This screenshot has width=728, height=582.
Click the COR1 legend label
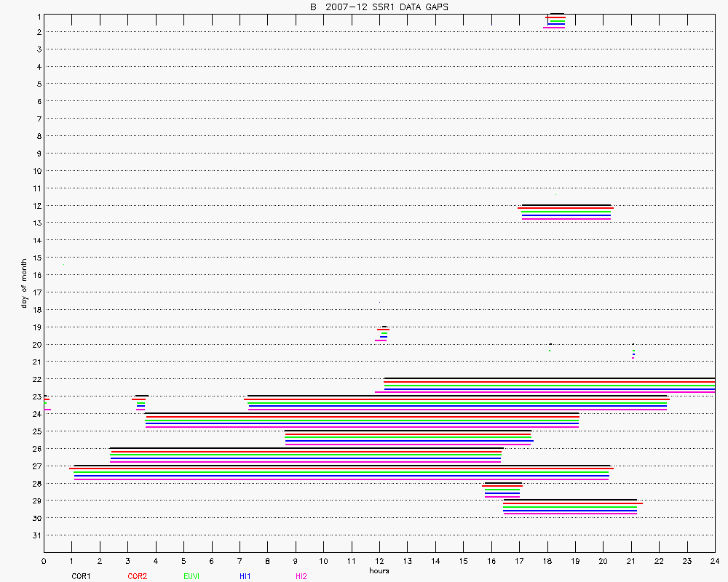point(81,576)
